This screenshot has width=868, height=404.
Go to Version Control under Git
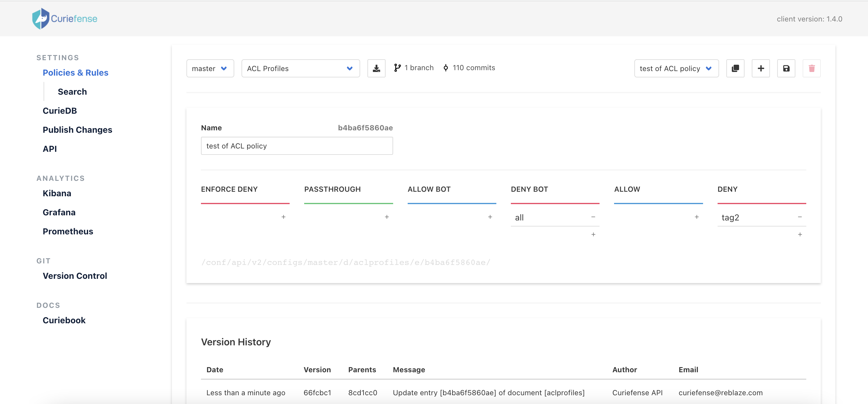(x=74, y=276)
